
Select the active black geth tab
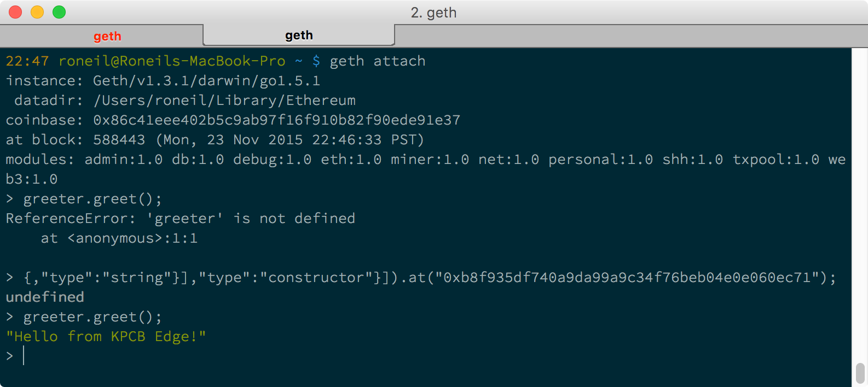point(299,36)
